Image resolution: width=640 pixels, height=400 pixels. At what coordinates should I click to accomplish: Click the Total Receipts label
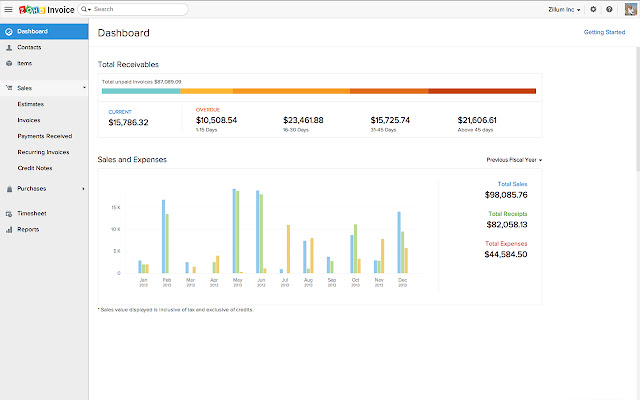(508, 214)
